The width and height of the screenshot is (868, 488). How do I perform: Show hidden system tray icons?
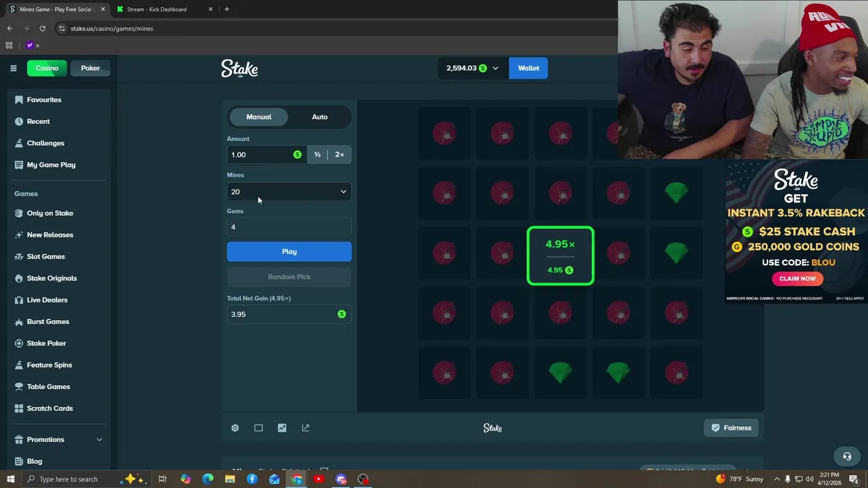pos(777,479)
